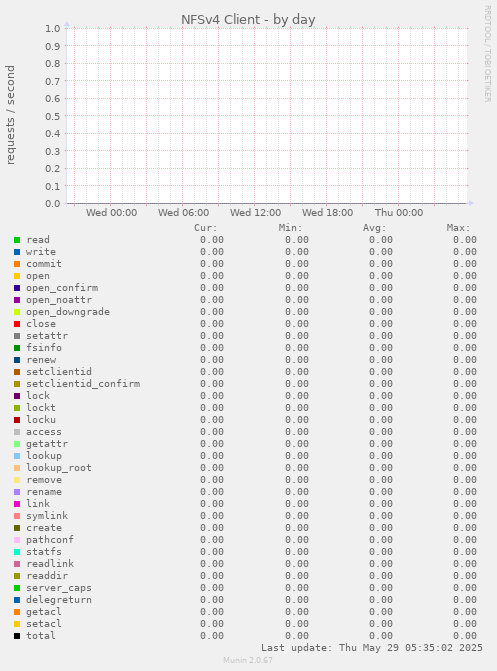Click the Last update timestamp text
The width and height of the screenshot is (497, 671).
click(372, 648)
